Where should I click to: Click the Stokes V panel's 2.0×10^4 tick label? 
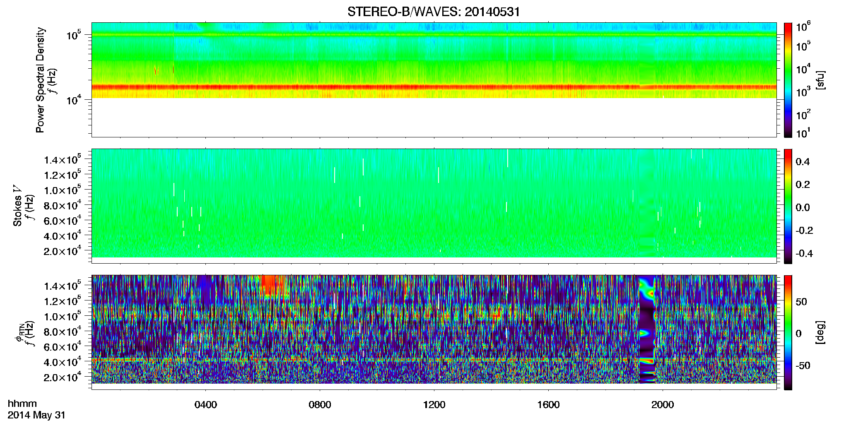pyautogui.click(x=63, y=250)
